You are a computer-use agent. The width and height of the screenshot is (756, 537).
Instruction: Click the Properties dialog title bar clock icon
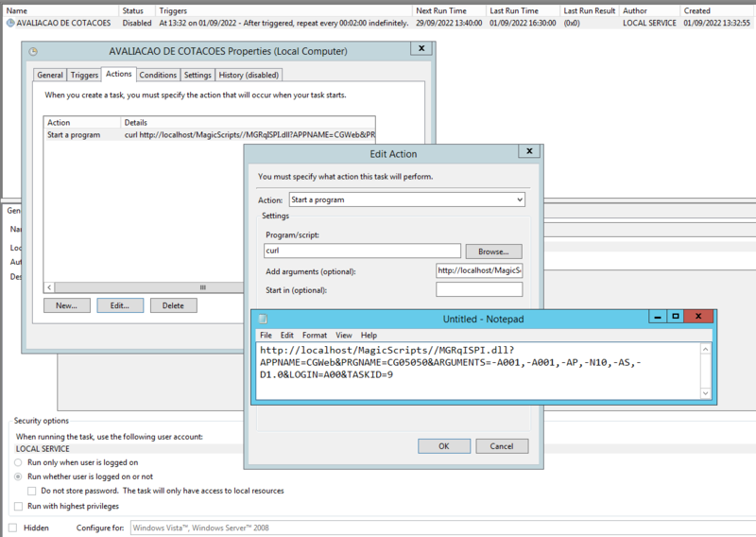coord(33,52)
